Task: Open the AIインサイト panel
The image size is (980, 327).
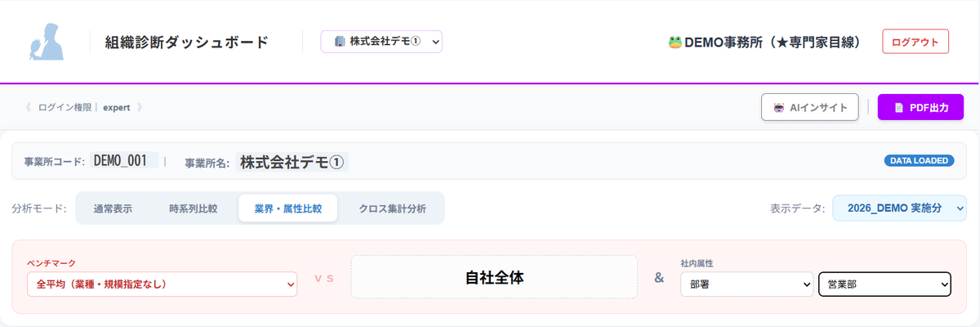Action: pos(809,107)
